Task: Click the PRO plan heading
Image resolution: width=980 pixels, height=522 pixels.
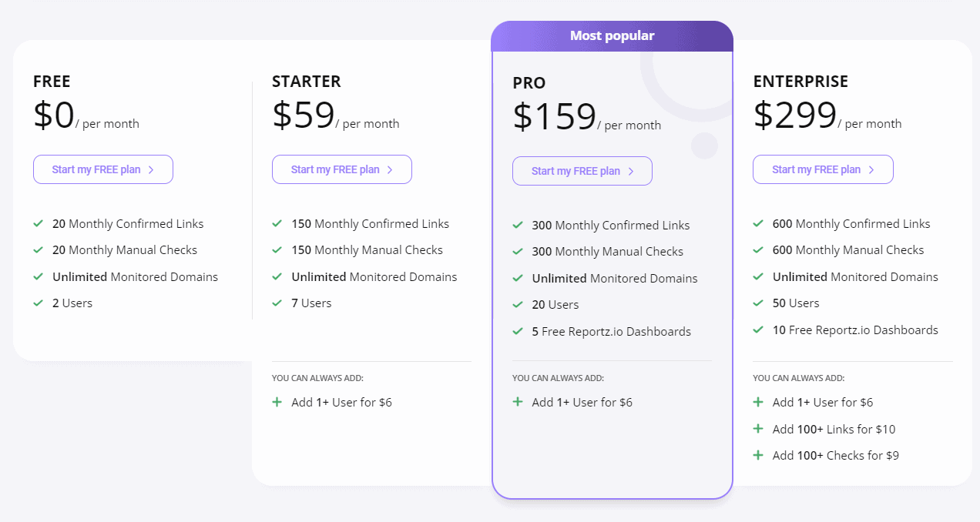Action: 529,82
